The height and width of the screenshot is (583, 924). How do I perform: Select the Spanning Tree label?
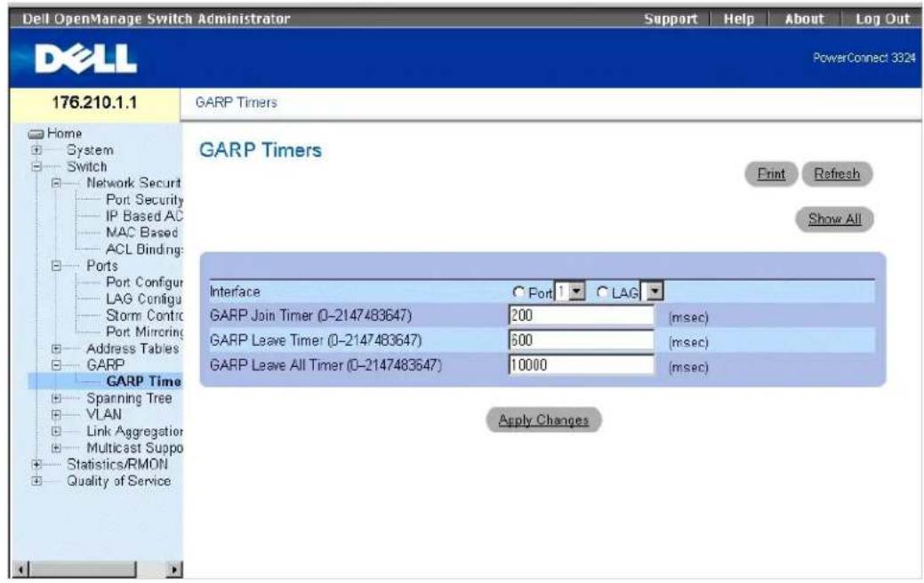click(x=129, y=399)
